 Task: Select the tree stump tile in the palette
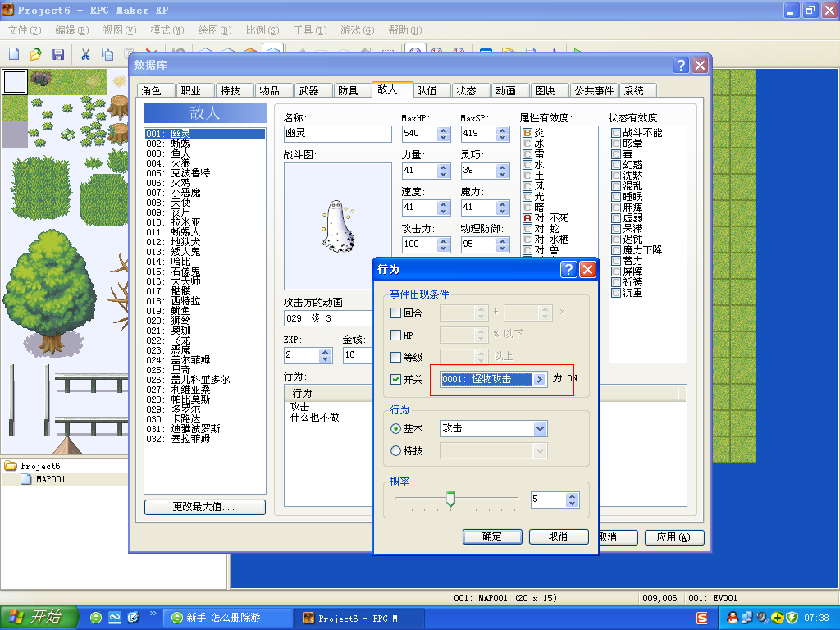point(119,107)
